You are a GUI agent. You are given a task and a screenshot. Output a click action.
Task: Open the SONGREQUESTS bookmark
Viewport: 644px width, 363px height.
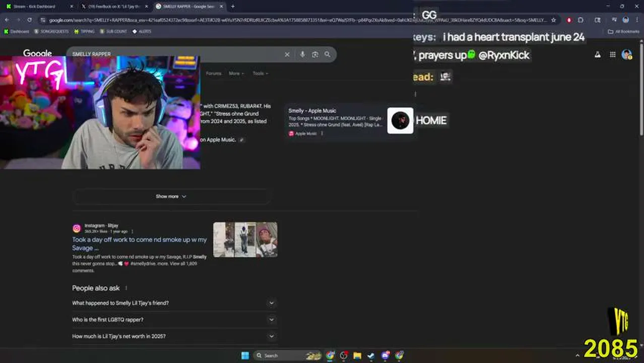click(x=51, y=31)
